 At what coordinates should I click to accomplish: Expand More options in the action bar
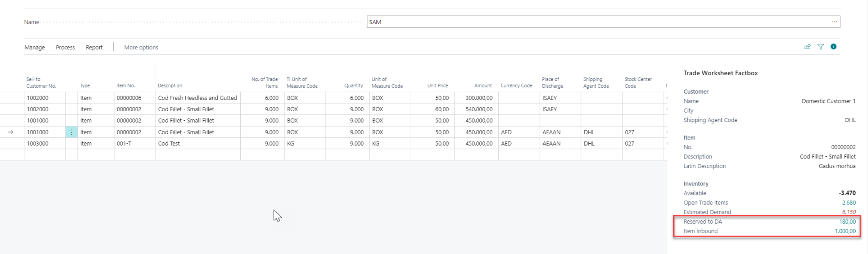tap(141, 48)
